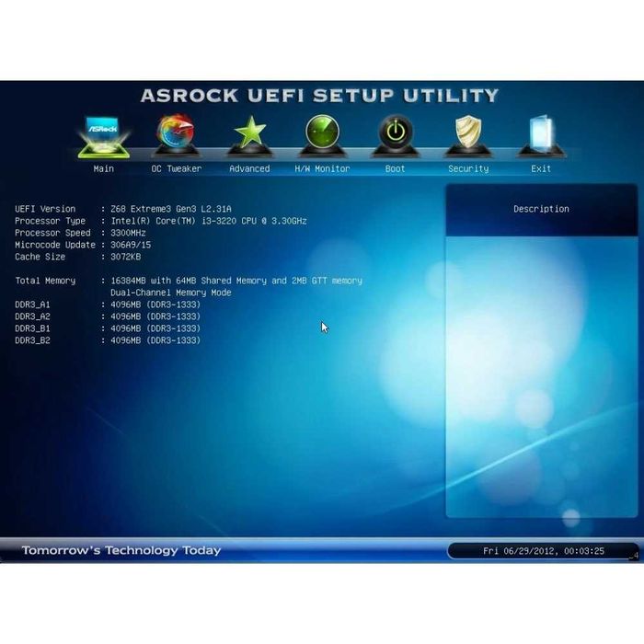The height and width of the screenshot is (644, 644).
Task: Click the UEFI Version label
Action: tap(45, 209)
